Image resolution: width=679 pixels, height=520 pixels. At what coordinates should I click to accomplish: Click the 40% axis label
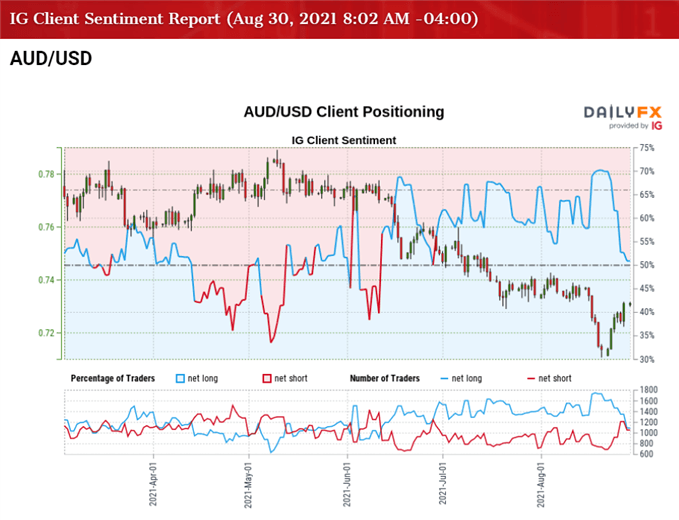coord(647,312)
